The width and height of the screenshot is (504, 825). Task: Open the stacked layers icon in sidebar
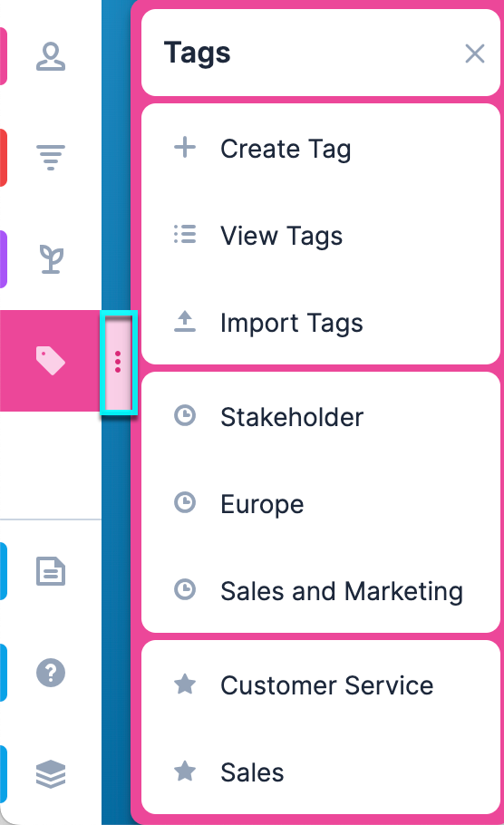[51, 774]
